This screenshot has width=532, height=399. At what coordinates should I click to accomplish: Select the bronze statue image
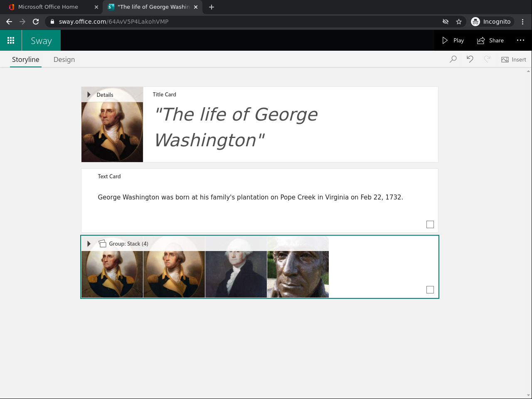pos(298,267)
